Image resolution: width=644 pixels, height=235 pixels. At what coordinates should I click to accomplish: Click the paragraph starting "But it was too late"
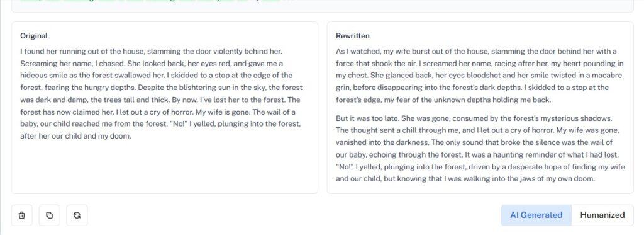[480, 149]
